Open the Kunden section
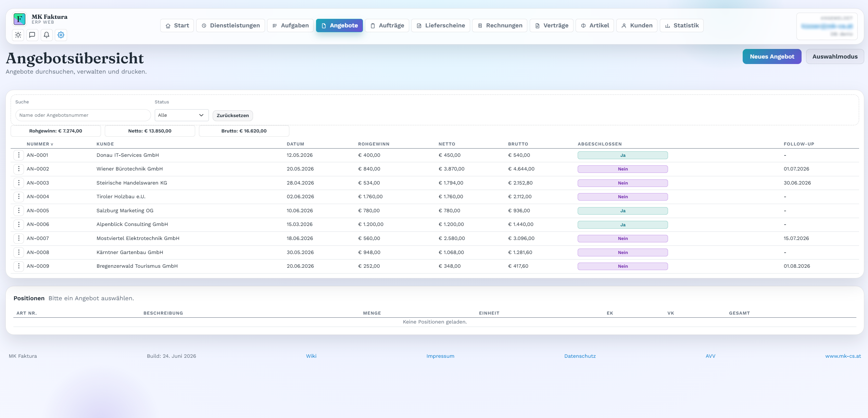 [x=637, y=26]
